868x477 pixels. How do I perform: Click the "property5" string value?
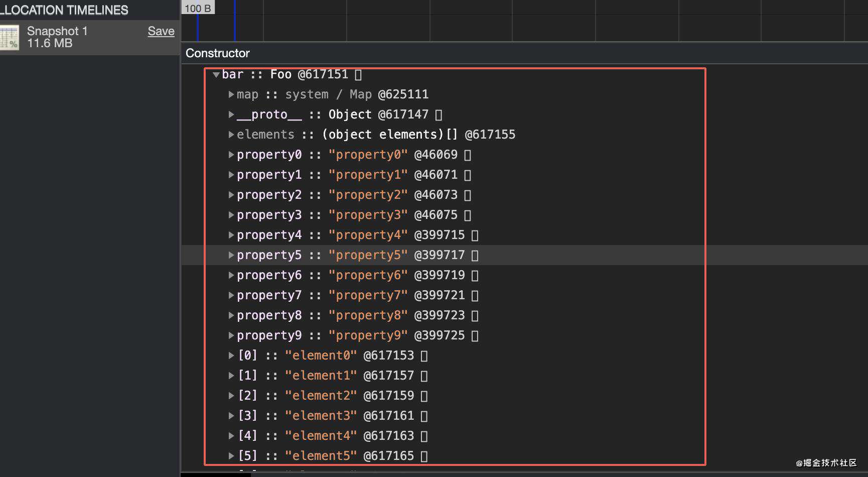click(368, 255)
